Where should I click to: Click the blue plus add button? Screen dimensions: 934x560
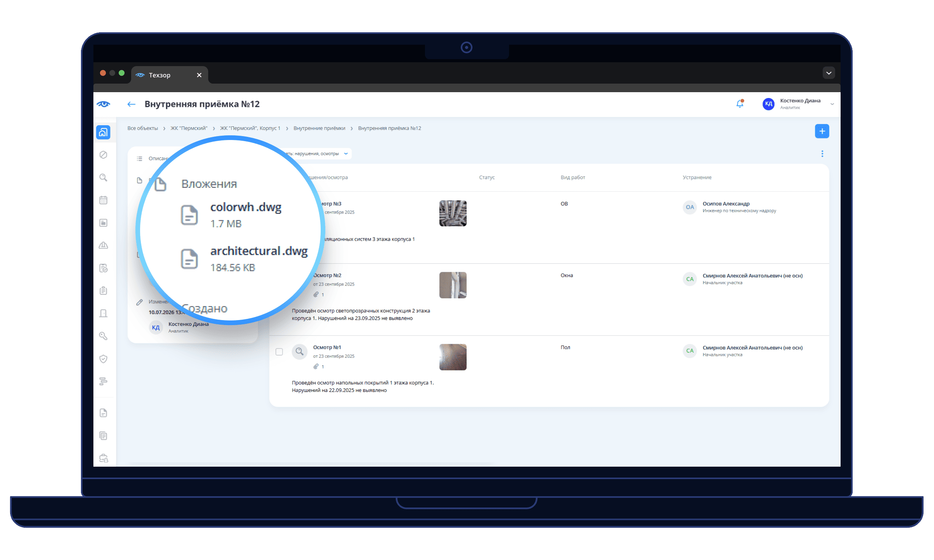tap(822, 131)
